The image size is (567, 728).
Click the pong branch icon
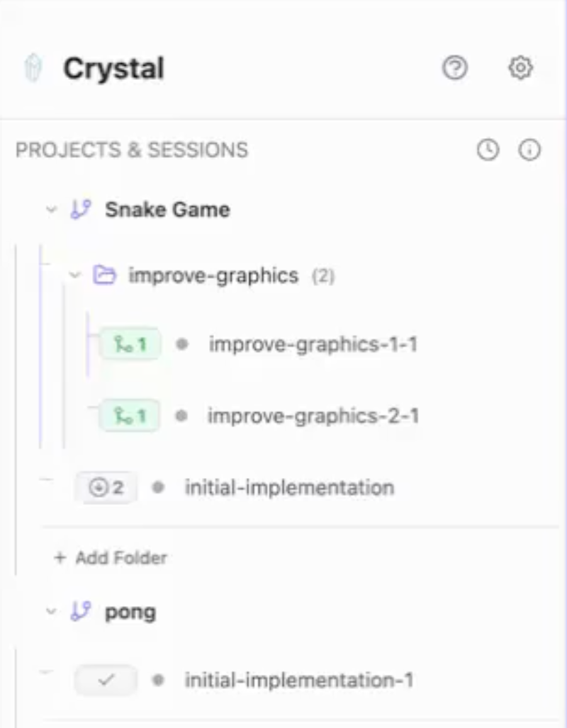coord(82,612)
